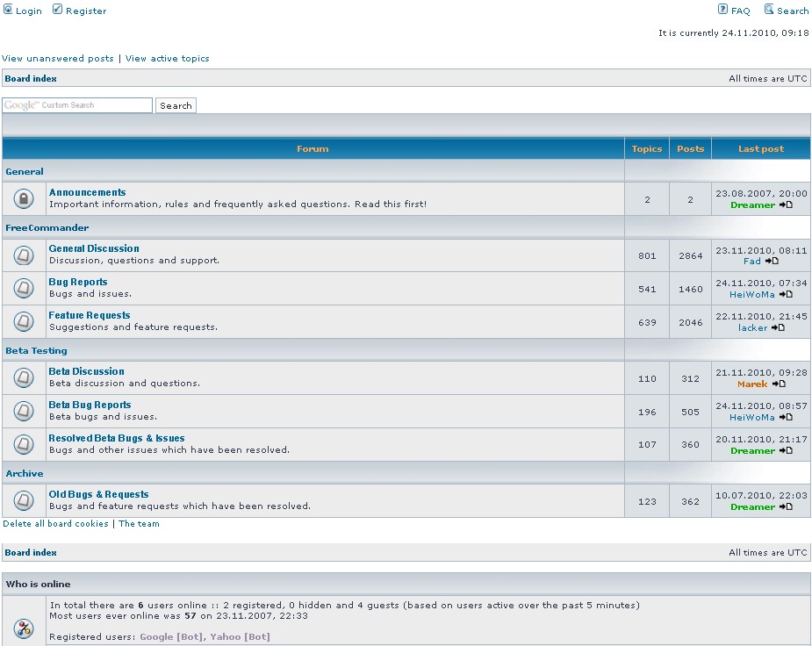The image size is (812, 646).
Task: Click Feature Requests topic count 639
Action: click(x=647, y=322)
